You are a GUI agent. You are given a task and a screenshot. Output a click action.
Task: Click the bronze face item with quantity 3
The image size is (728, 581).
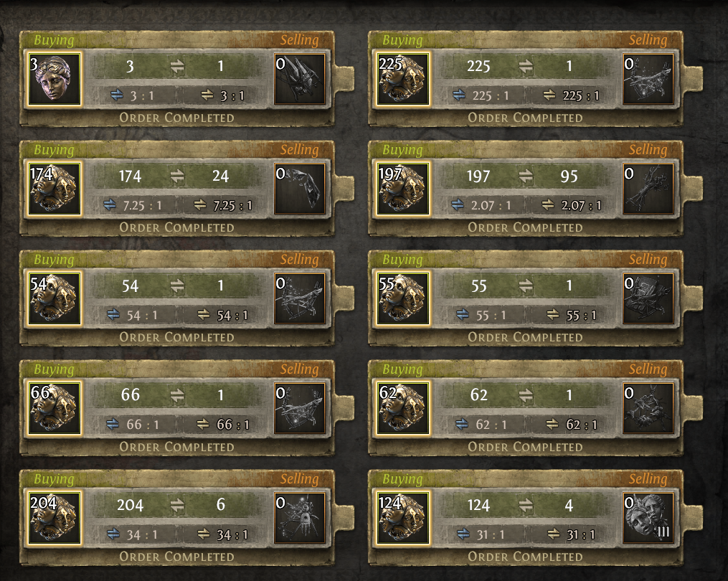(x=55, y=79)
